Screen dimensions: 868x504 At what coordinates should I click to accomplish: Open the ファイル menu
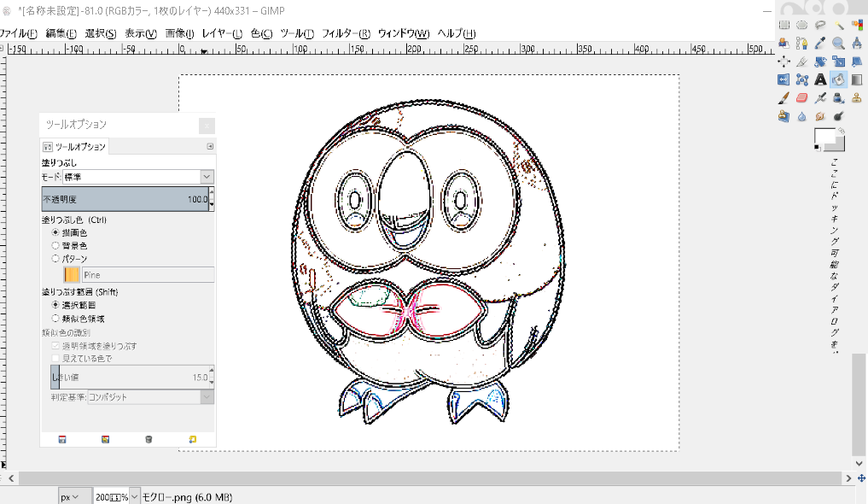(x=19, y=33)
